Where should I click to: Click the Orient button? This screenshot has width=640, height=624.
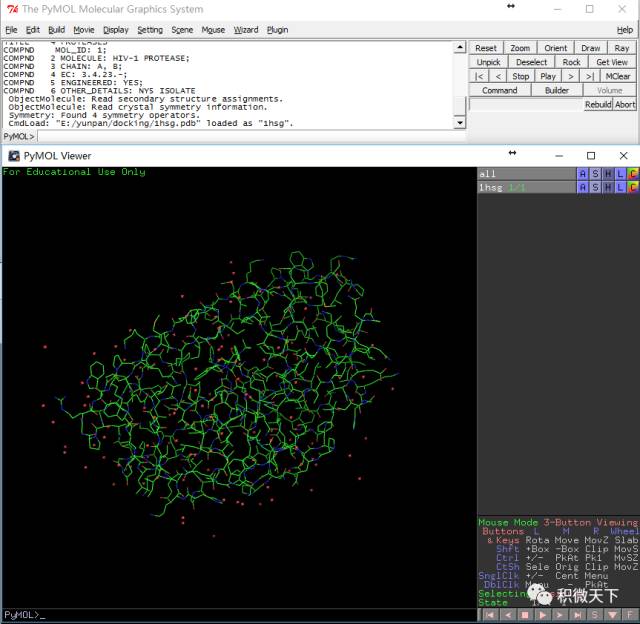coord(556,48)
